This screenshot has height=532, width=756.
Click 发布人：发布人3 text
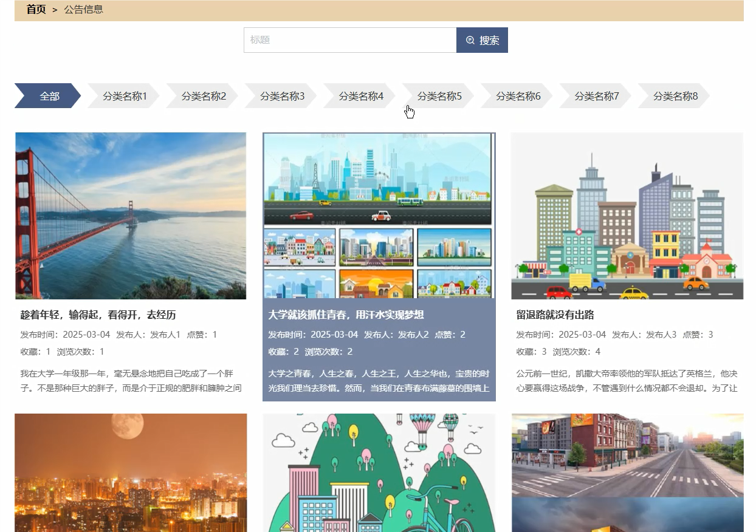[x=644, y=335]
